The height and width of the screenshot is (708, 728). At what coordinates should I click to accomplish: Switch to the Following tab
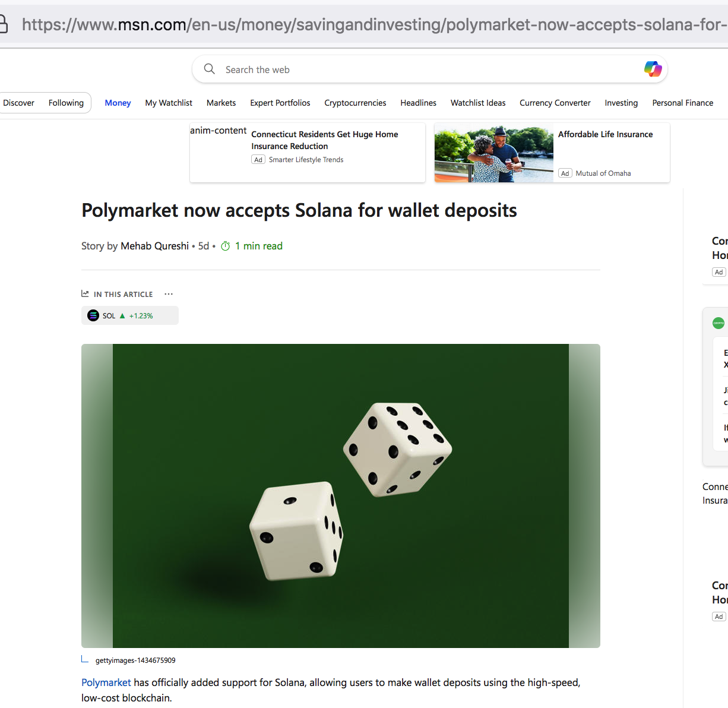pyautogui.click(x=66, y=103)
